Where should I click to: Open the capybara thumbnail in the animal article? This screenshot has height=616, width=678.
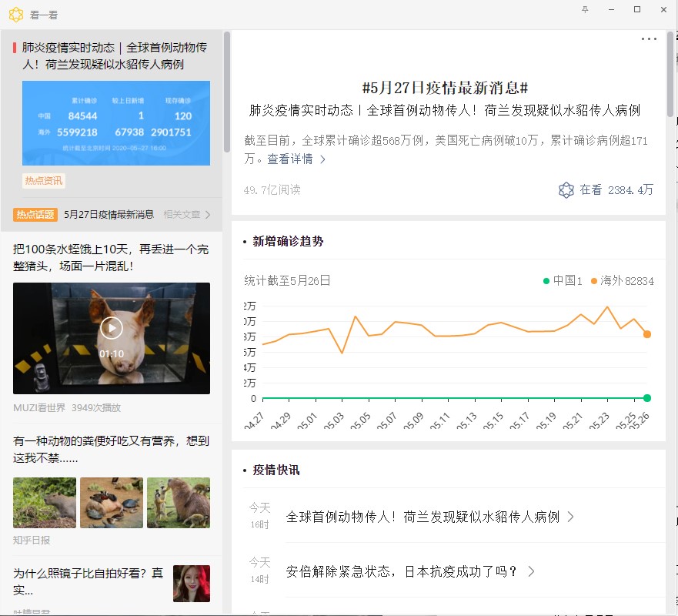[x=45, y=503]
